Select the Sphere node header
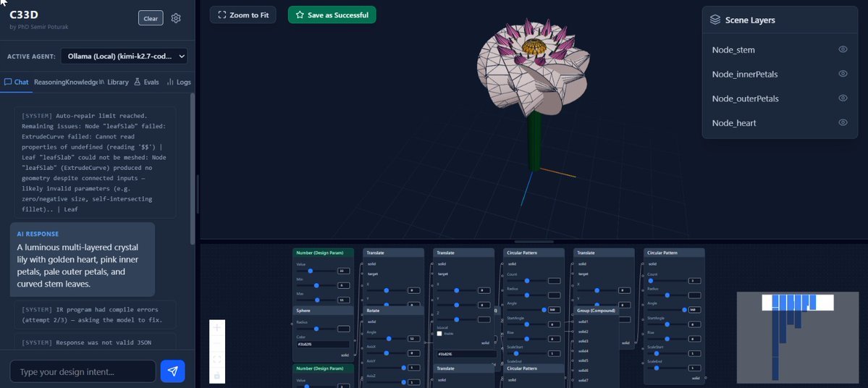This screenshot has width=868, height=388. tap(323, 311)
